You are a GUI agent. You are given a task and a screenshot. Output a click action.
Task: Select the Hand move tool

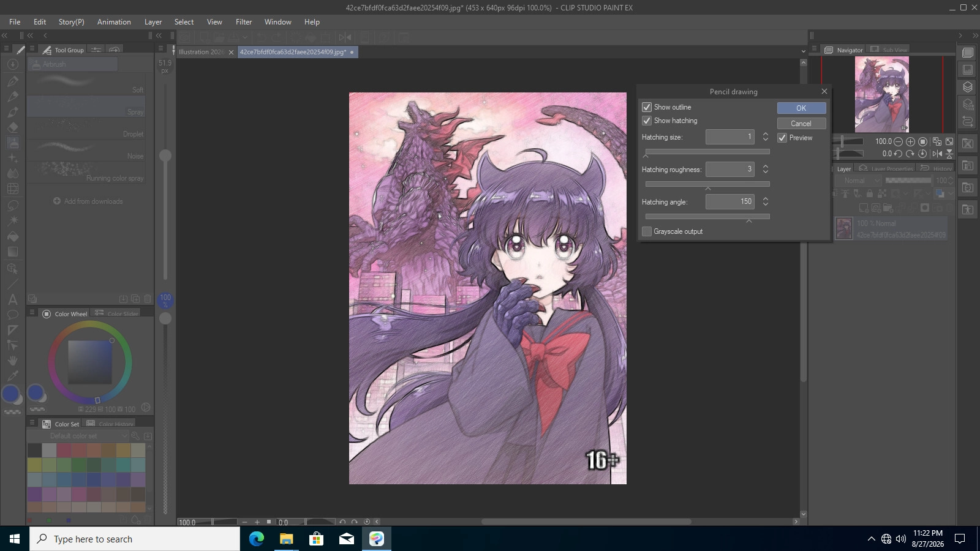(12, 361)
